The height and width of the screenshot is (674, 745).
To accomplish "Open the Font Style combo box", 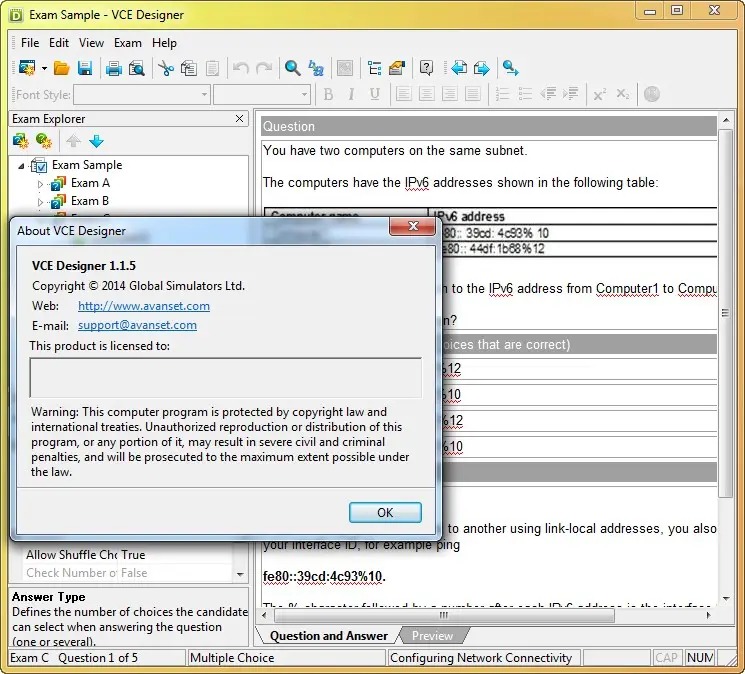I will [142, 95].
